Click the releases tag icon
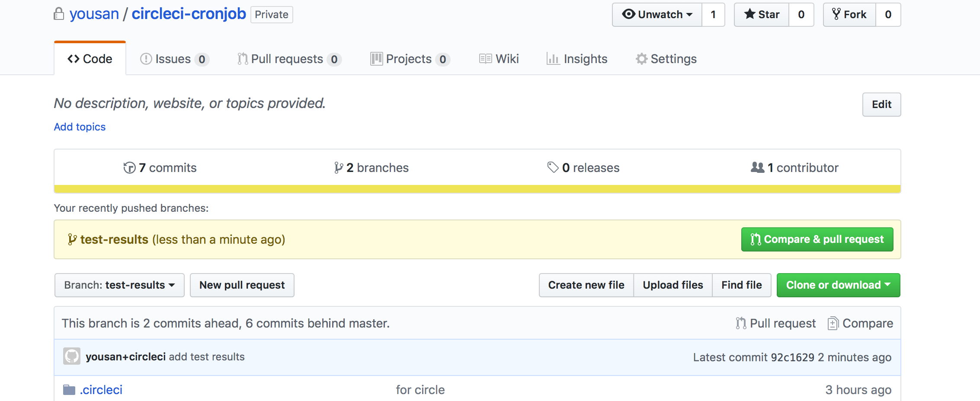Screen dimensions: 980x401 point(553,167)
